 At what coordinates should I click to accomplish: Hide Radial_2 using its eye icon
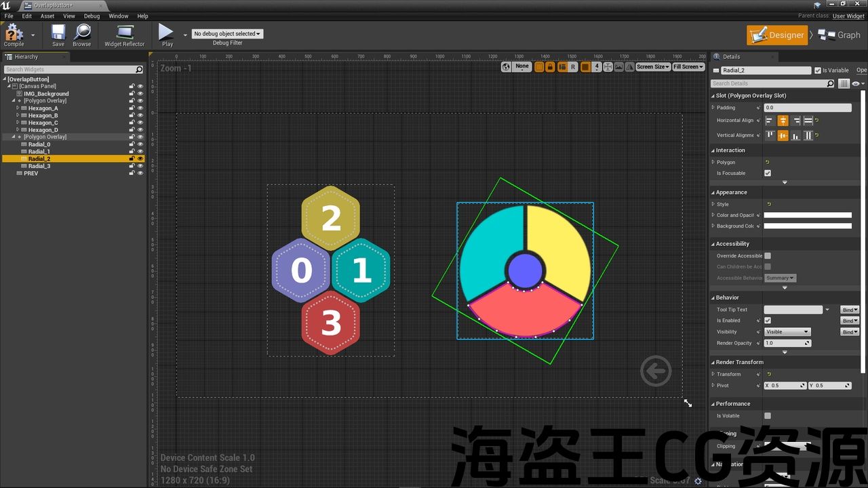140,159
